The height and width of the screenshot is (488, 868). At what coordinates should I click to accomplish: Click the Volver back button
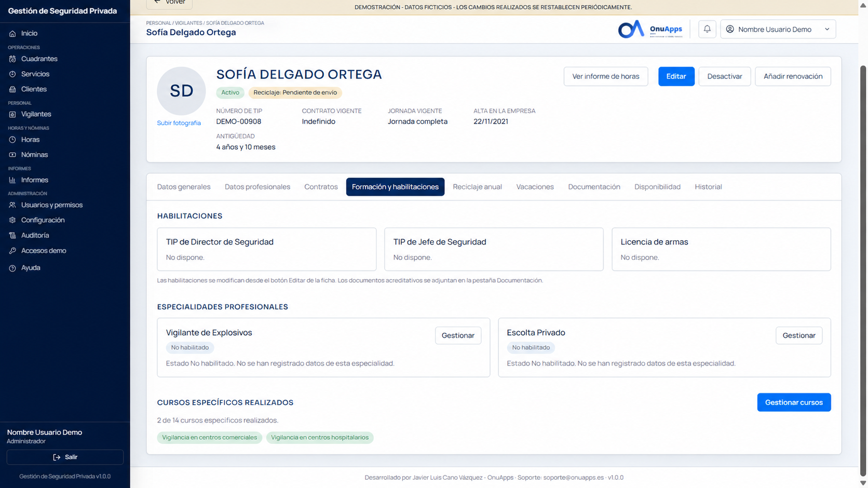coord(170,3)
